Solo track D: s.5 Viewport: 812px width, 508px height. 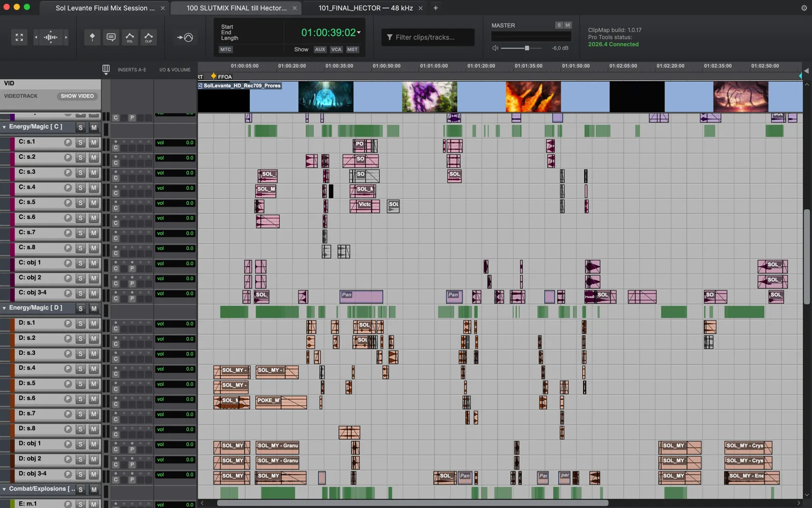[80, 384]
